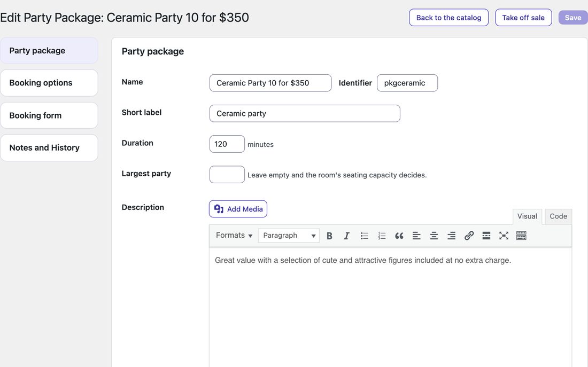
Task: Click the media icon in Add Media
Action: [x=219, y=209]
